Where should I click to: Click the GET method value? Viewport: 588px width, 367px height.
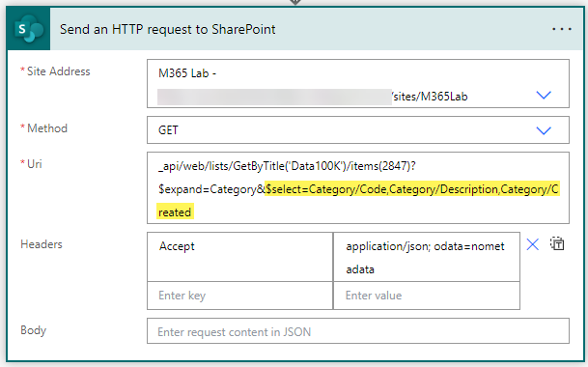point(168,130)
